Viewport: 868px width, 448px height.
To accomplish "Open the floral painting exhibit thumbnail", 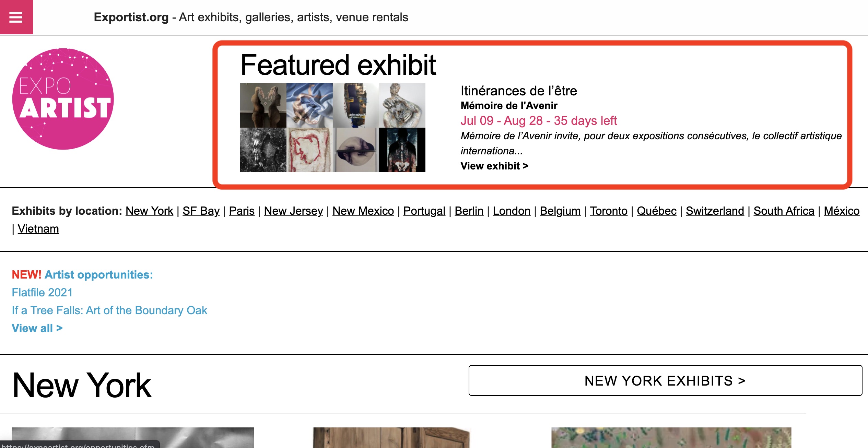I will (x=671, y=438).
